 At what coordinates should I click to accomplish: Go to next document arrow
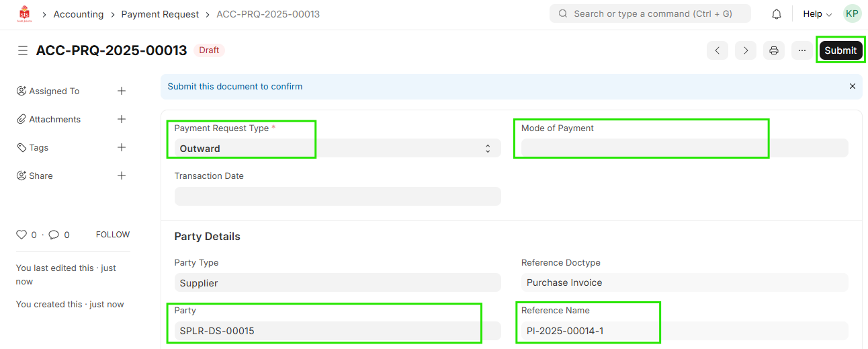746,50
